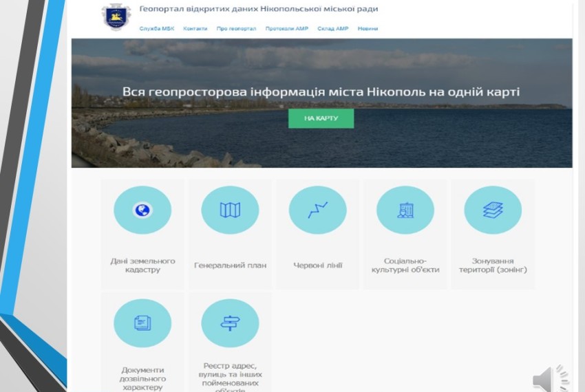Open the address registry signpost icon
Screen dimensions: 585x392
pos(230,323)
